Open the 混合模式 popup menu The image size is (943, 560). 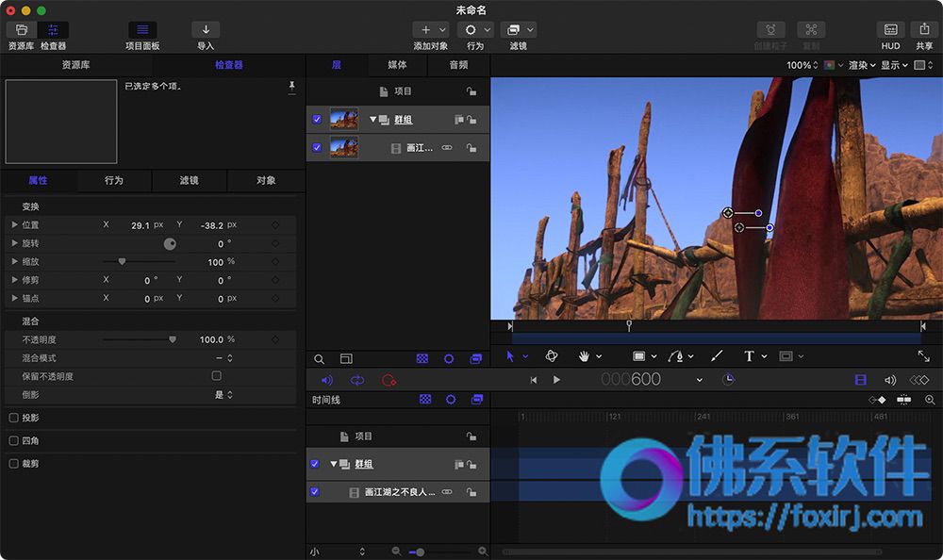pos(223,358)
